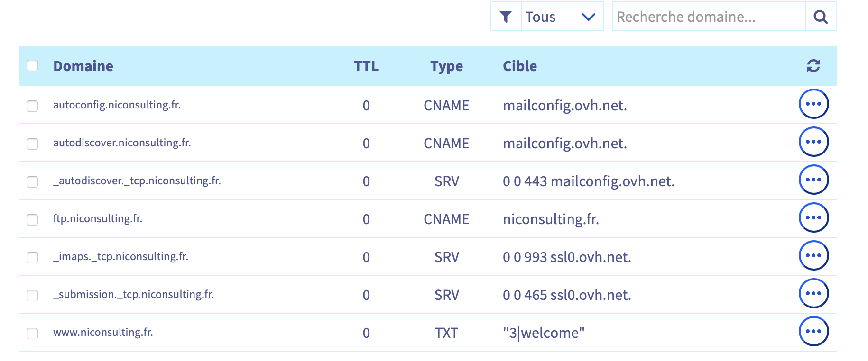Open actions for _submission._tcp SRV record
The width and height of the screenshot is (868, 361).
tap(813, 293)
